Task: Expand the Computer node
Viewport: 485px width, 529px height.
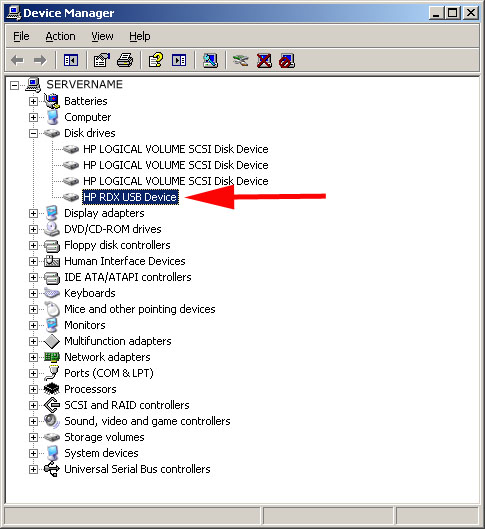Action: click(33, 117)
